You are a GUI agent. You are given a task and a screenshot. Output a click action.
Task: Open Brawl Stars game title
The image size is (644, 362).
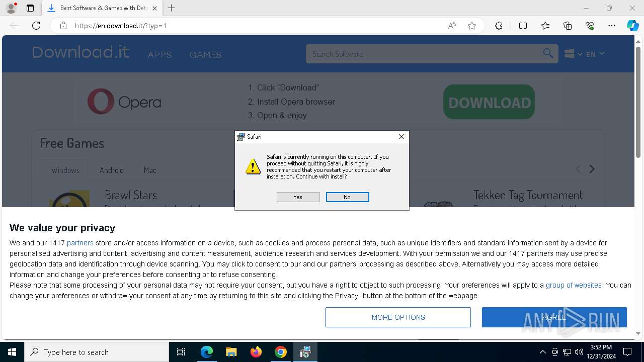[131, 195]
